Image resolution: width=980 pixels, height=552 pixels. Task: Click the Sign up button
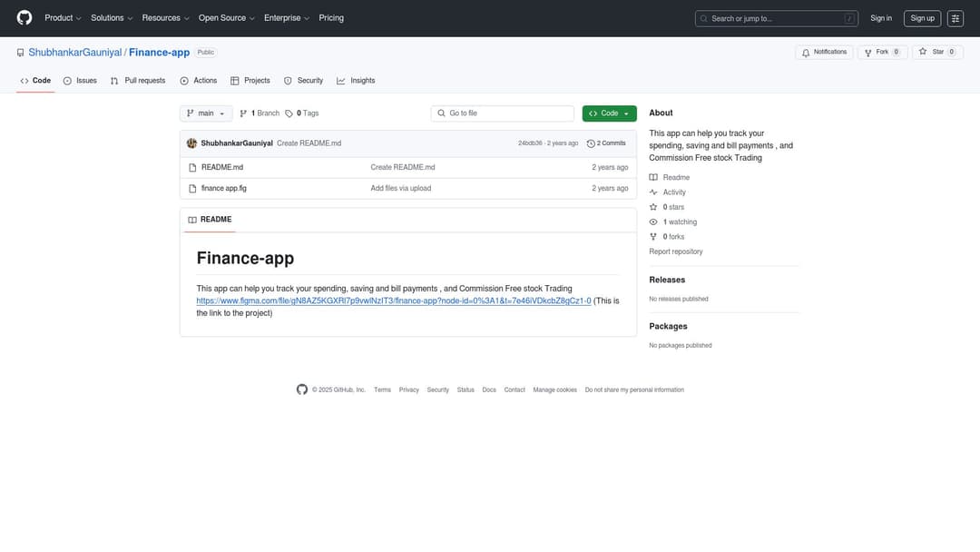click(x=922, y=18)
